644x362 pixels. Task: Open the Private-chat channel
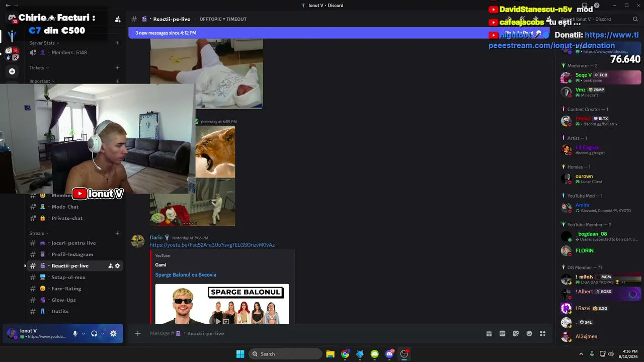[x=75, y=218]
